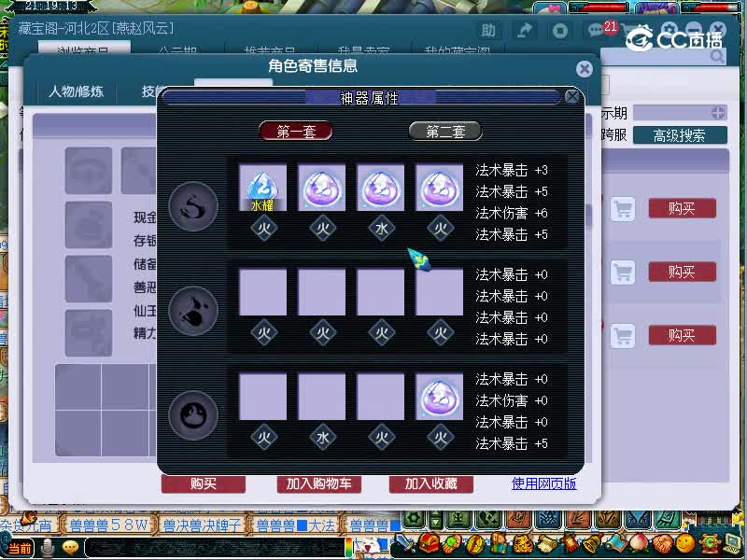Open the red treasure chest icon
The height and width of the screenshot is (560, 747).
click(x=429, y=543)
